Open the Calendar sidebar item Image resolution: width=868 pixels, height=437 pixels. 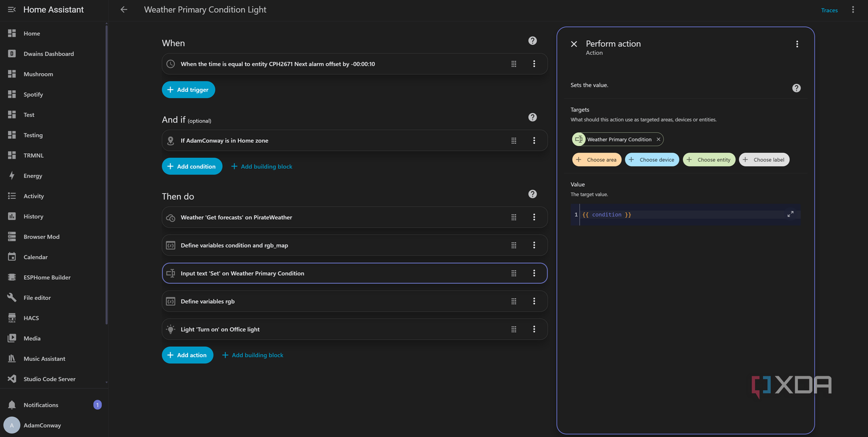(53, 257)
